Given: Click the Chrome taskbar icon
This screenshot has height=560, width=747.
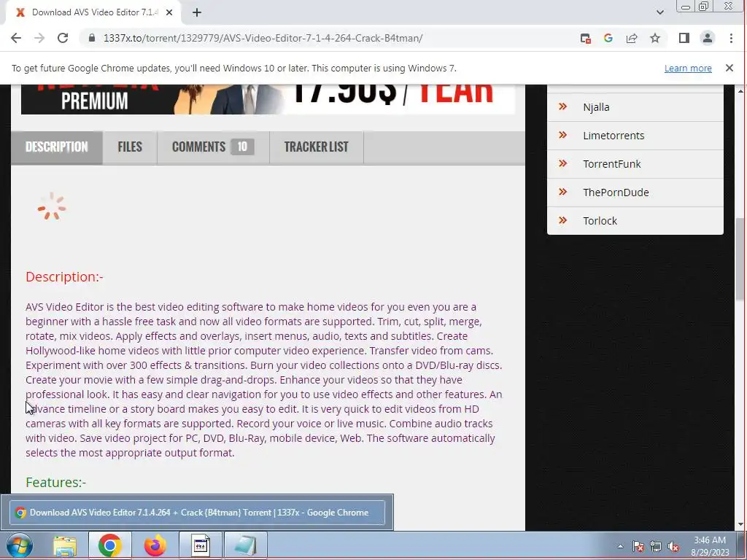Looking at the screenshot, I should point(109,545).
